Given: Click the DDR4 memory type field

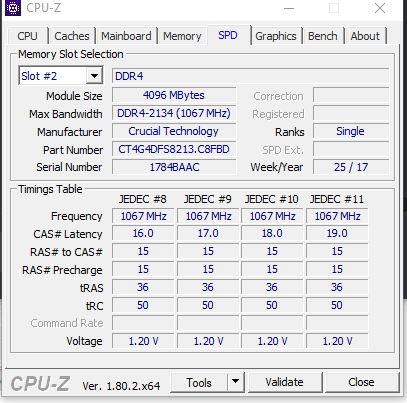Looking at the screenshot, I should point(251,76).
